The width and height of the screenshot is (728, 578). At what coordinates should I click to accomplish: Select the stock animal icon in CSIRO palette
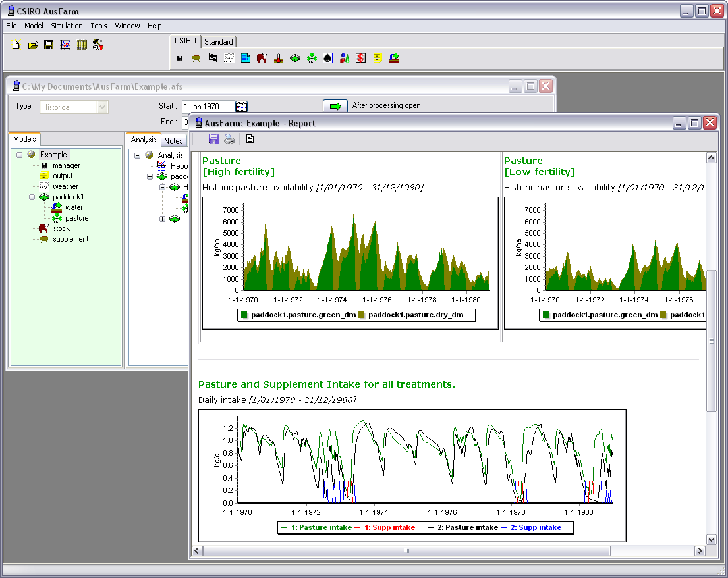[x=262, y=59]
